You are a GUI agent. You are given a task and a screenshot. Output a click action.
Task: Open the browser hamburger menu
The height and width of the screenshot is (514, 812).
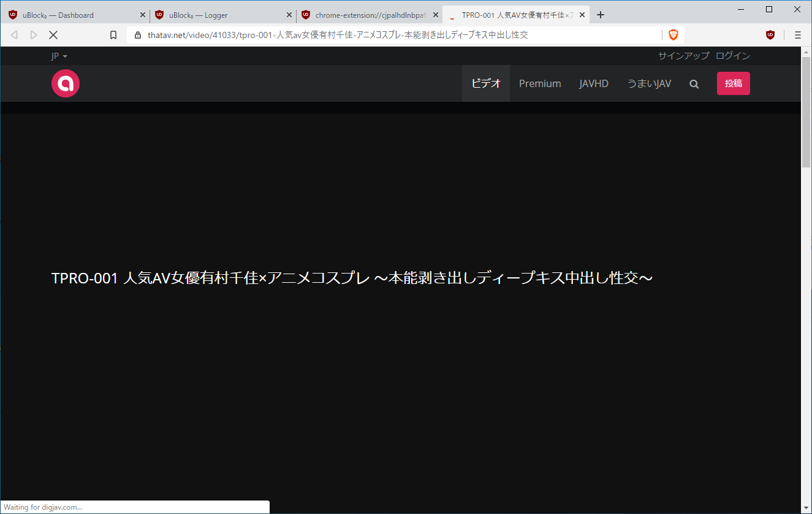(797, 35)
